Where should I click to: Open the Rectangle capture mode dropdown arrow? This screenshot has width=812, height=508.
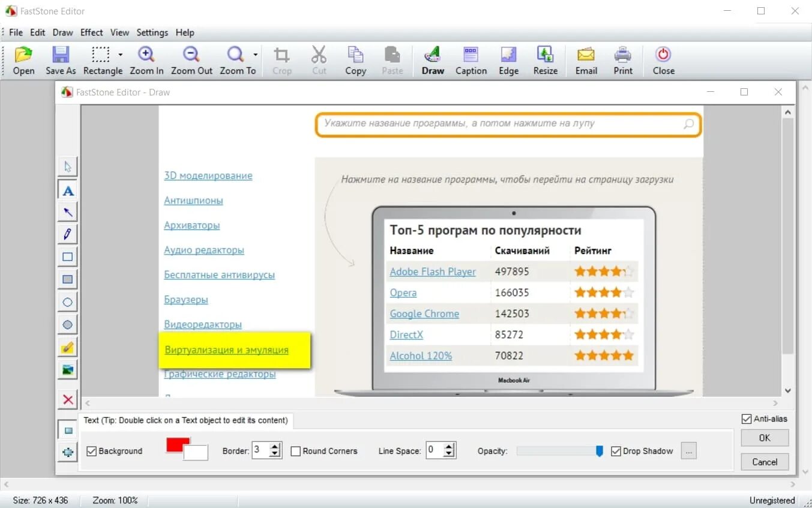click(x=120, y=55)
